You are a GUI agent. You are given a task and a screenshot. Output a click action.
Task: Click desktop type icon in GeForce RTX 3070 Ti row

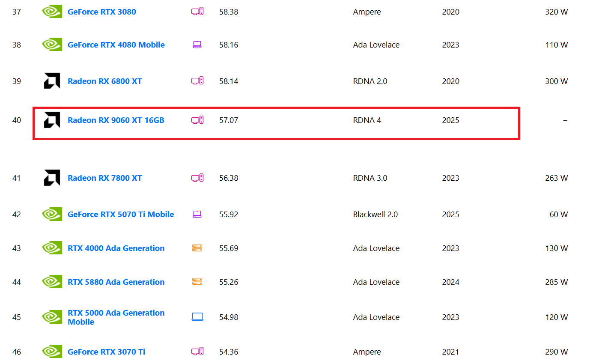click(x=197, y=352)
